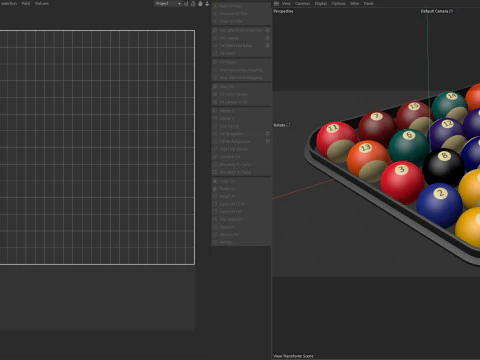Open the Selection menu in UV editor

(8, 3)
